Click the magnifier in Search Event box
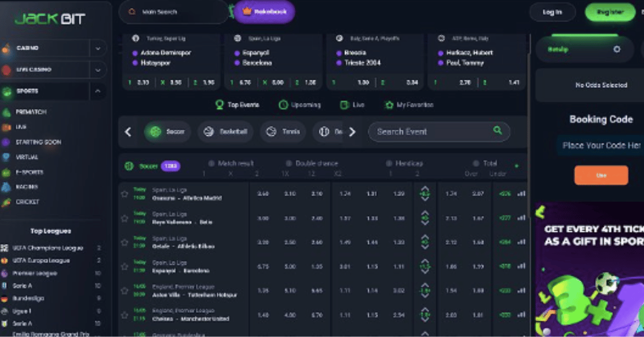Viewport: 644px width, 337px height. pyautogui.click(x=497, y=130)
